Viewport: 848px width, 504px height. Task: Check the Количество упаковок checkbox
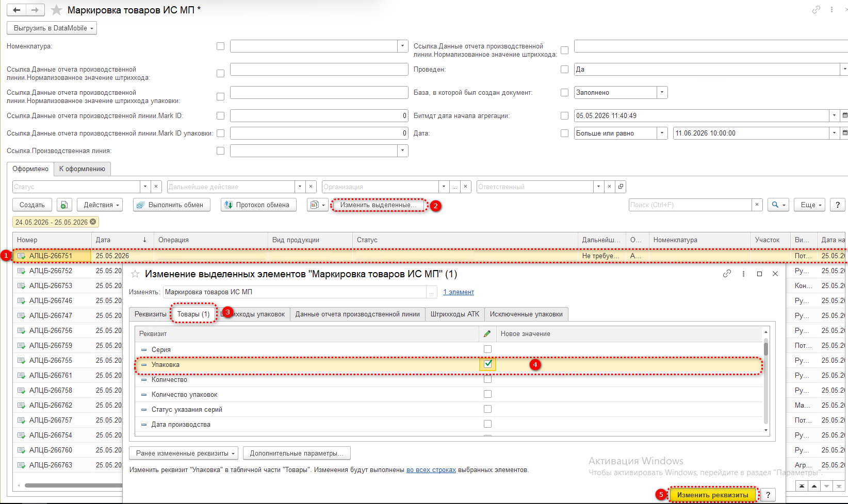tap(487, 394)
